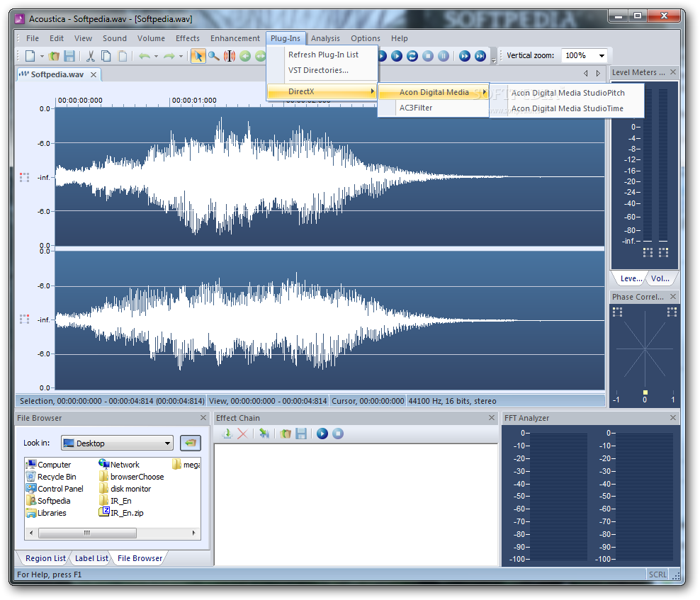Switch to the Label List tab
Viewport: 700px width, 600px height.
click(91, 558)
